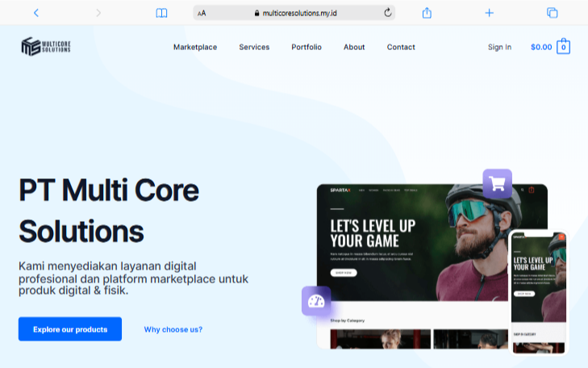588x368 pixels.
Task: Click the Why choose us? link
Action: 173,329
